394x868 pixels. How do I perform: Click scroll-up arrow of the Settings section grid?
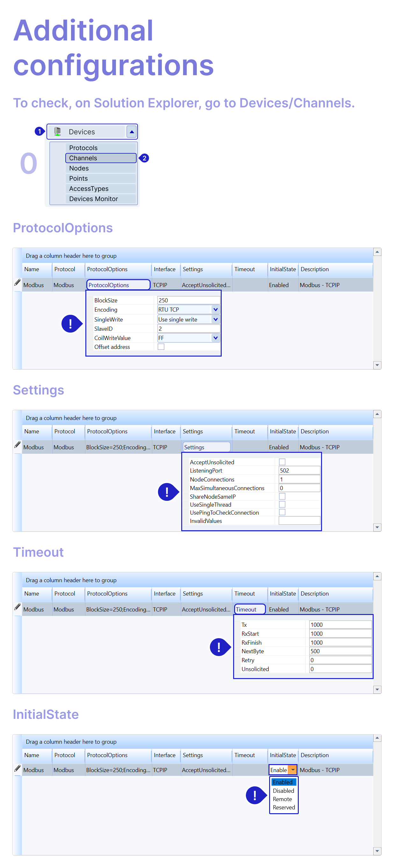tap(377, 414)
